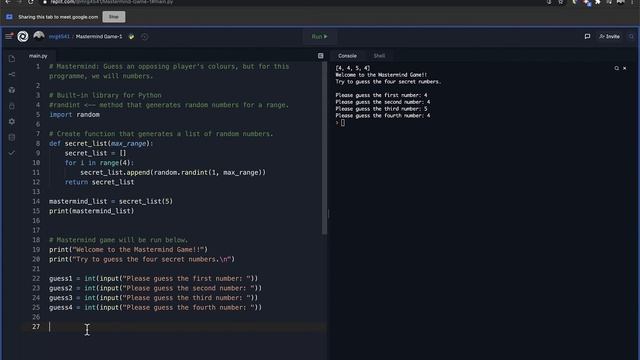Open the version history clock icon
Screen dimensions: 640x360
[x=144, y=37]
